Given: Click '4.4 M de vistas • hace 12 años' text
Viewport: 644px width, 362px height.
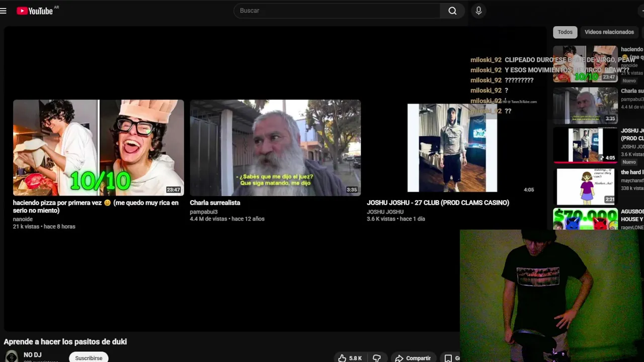Looking at the screenshot, I should [227, 219].
